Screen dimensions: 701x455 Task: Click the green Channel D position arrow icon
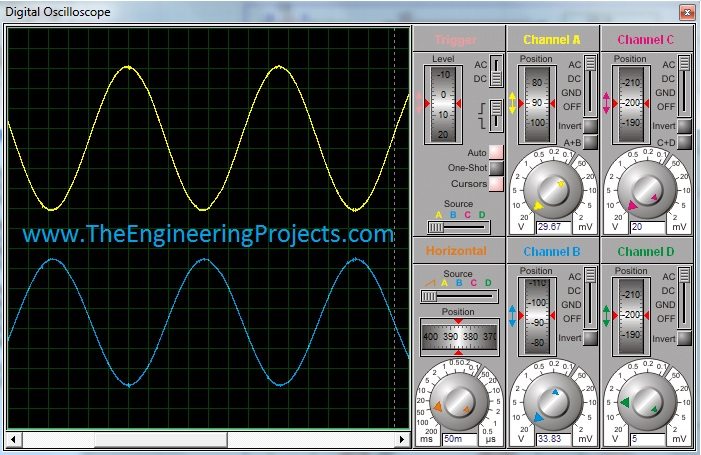tap(606, 316)
